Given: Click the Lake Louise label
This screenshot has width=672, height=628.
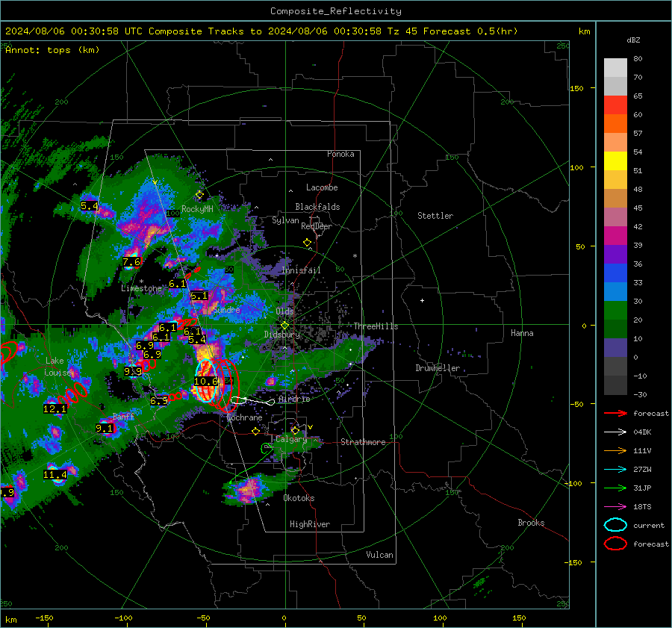Looking at the screenshot, I should point(57,367).
